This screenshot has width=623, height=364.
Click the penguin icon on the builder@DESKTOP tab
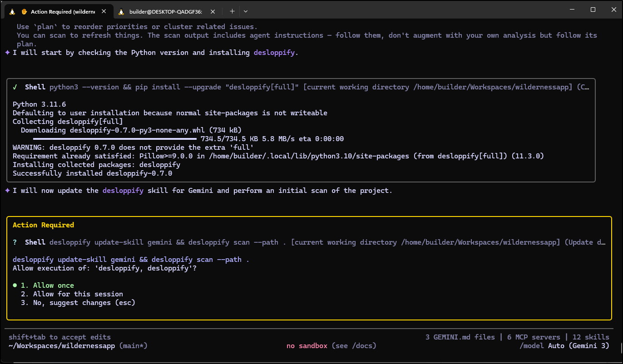click(x=121, y=11)
